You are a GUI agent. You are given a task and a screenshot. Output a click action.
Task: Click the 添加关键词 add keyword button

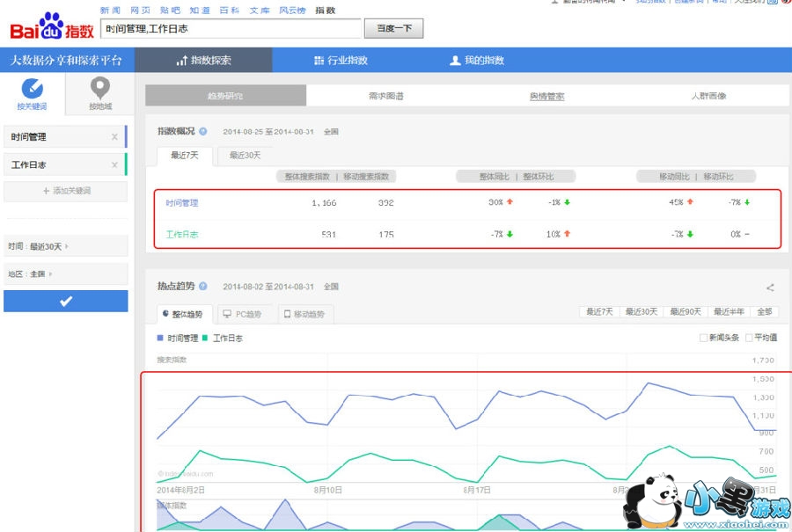pyautogui.click(x=65, y=191)
